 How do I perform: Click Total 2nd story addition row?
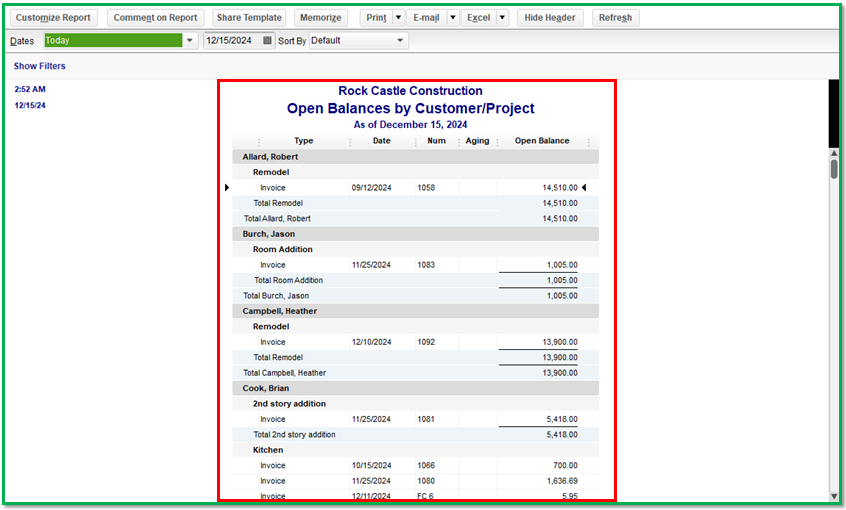415,435
